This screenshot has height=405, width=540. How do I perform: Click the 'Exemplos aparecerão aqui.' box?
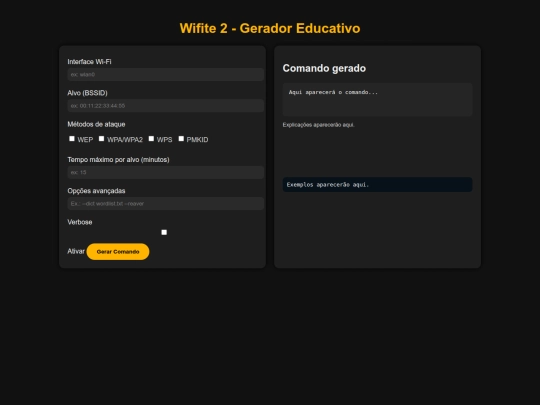[377, 185]
